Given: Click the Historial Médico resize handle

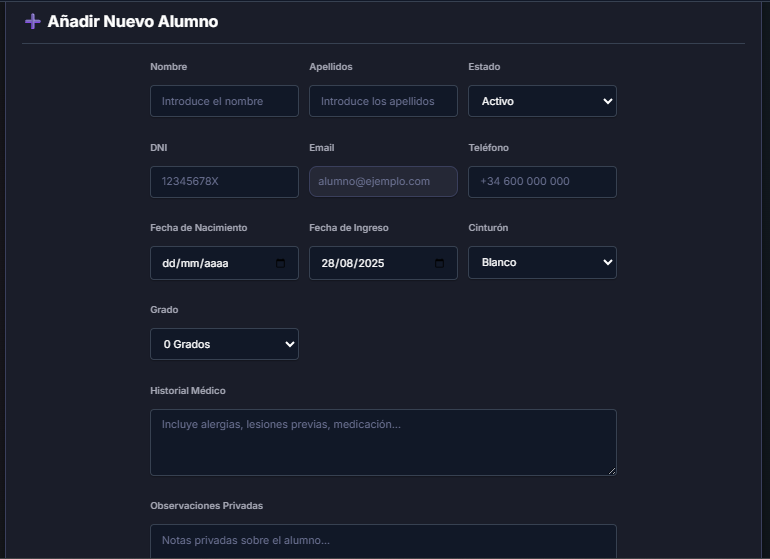Looking at the screenshot, I should 612,471.
